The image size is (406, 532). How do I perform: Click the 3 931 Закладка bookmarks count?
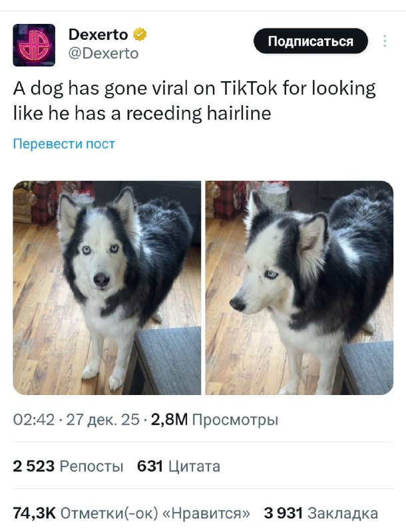click(321, 513)
